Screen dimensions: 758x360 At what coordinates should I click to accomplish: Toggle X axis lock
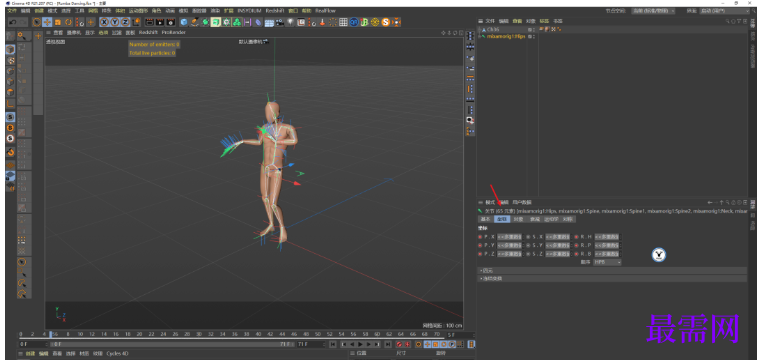point(104,22)
